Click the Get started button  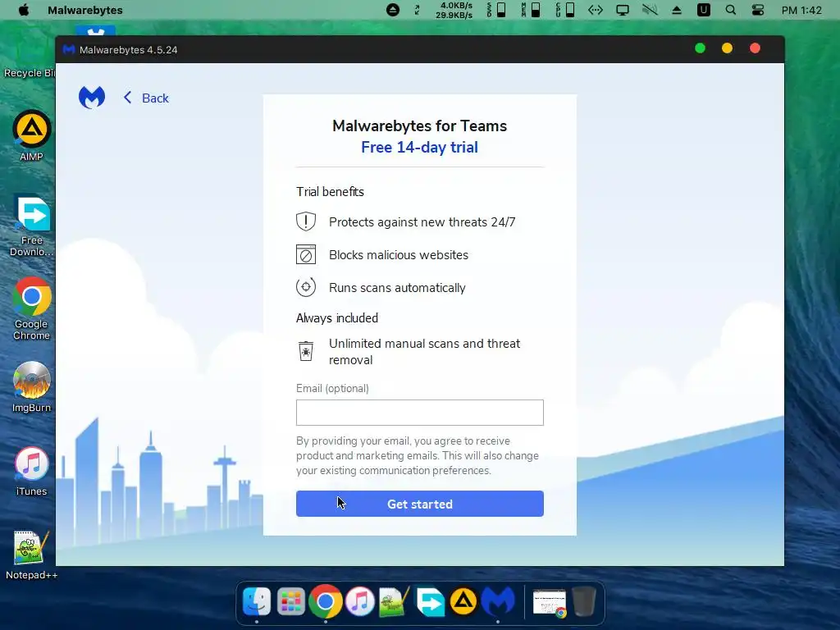point(419,504)
